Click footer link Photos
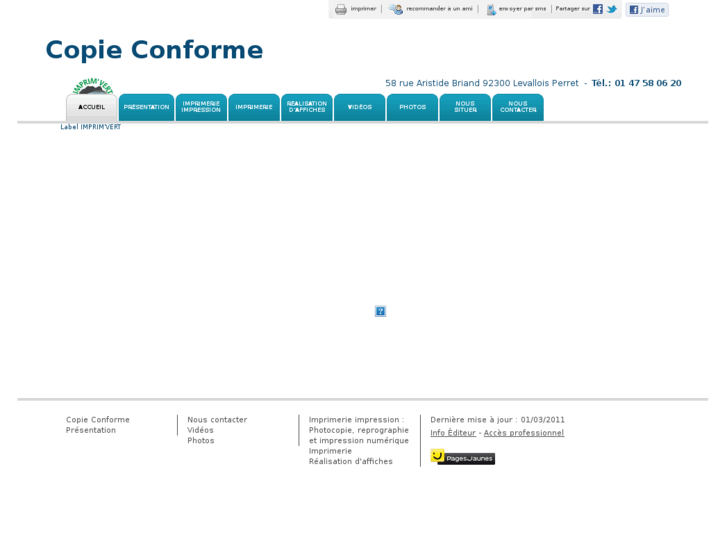The image size is (727, 545). click(201, 441)
